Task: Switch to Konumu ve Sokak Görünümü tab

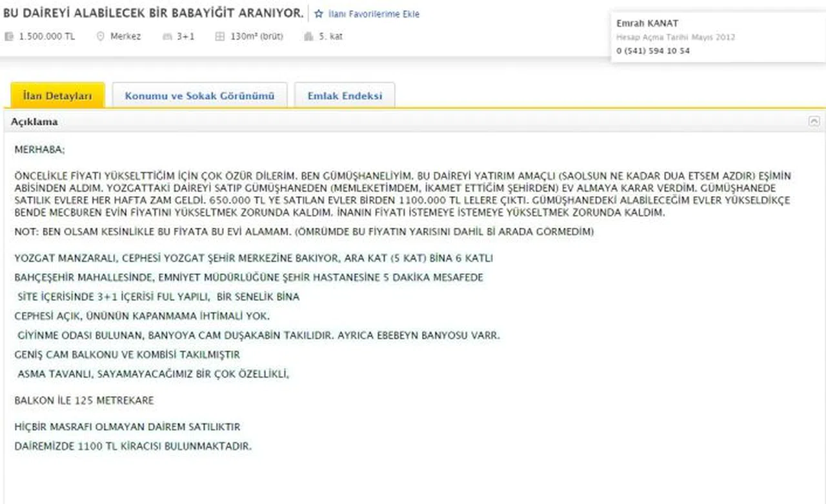Action: [x=199, y=96]
